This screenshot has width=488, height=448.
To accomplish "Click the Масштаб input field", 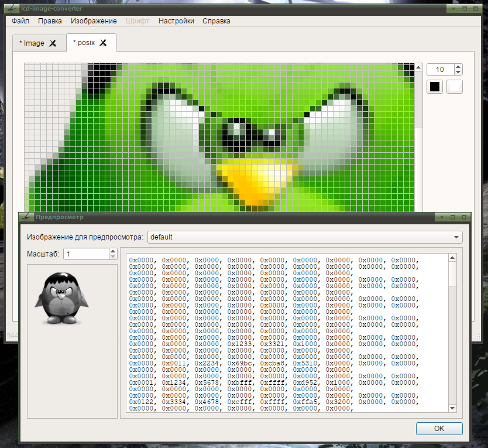I will [x=86, y=254].
